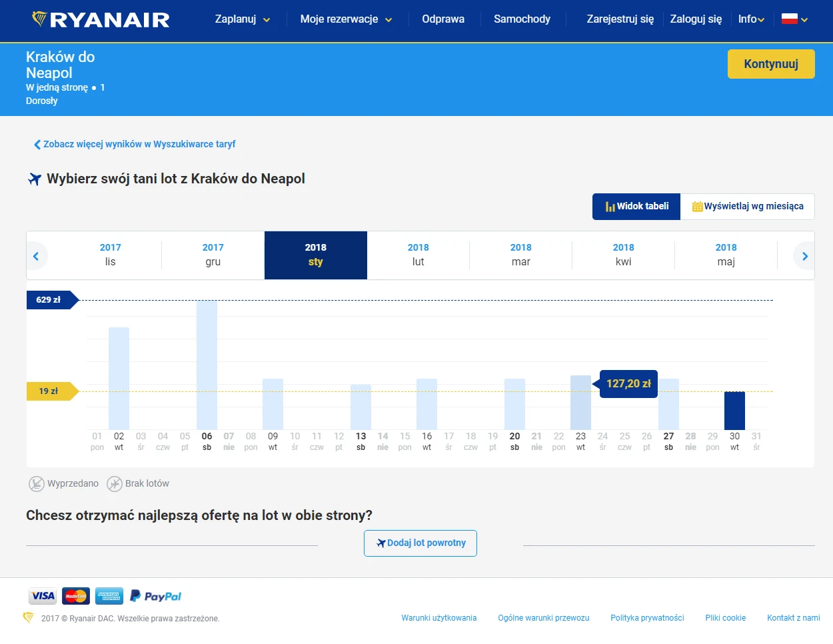Click the PayPal logo
The image size is (833, 644).
(155, 596)
